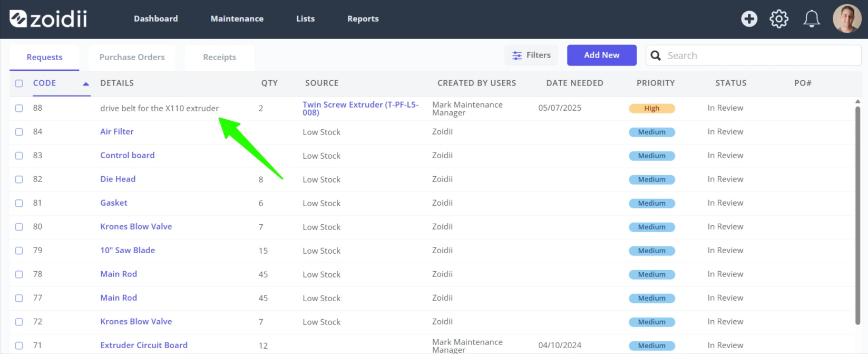The image size is (868, 354).
Task: Open Krones Blow Valve in row 80
Action: coord(136,227)
